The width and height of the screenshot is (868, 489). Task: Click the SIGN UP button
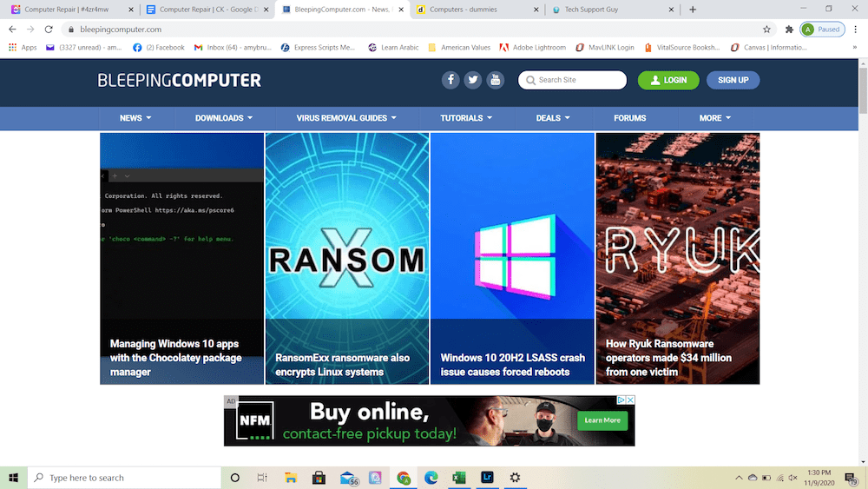click(x=733, y=80)
